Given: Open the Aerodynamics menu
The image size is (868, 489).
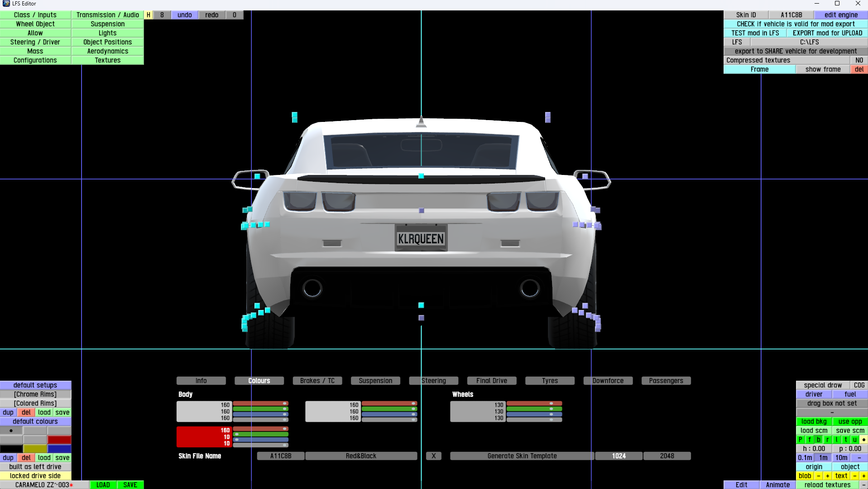Looking at the screenshot, I should click(x=108, y=51).
